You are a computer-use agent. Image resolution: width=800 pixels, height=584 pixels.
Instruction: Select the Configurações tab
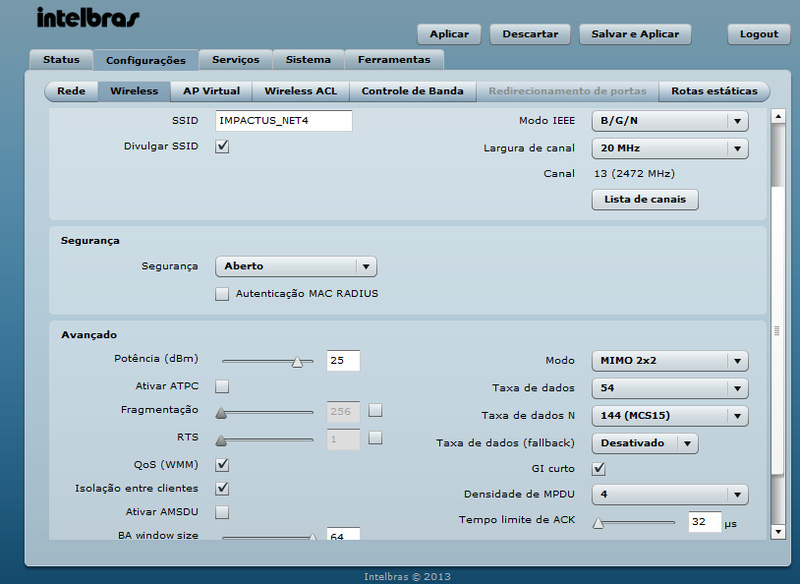(x=146, y=60)
